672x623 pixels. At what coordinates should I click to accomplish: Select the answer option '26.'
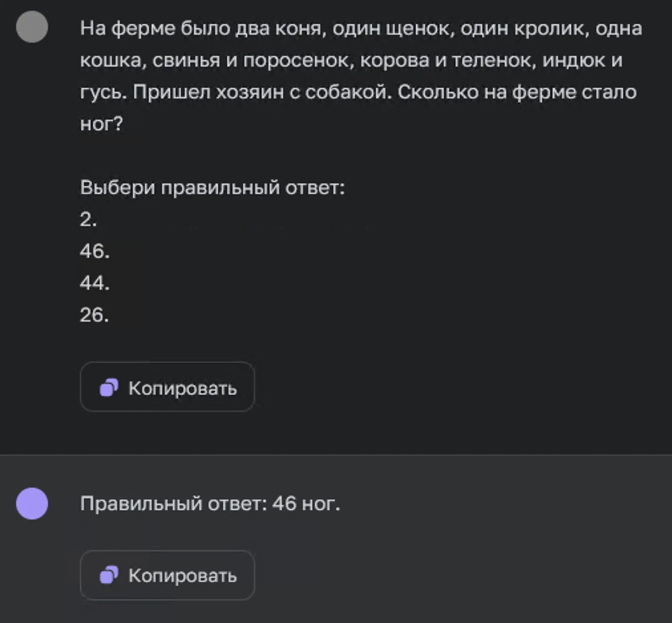click(x=93, y=316)
